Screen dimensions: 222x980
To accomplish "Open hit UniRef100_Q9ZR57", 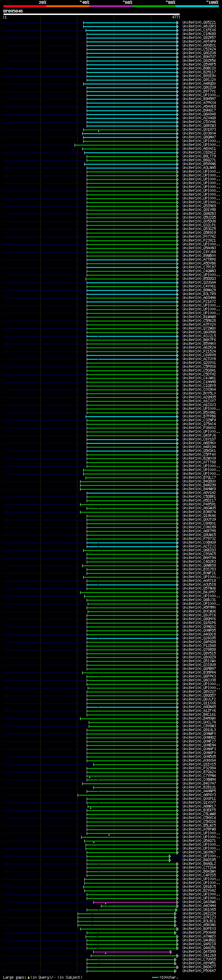I will tap(199, 38).
